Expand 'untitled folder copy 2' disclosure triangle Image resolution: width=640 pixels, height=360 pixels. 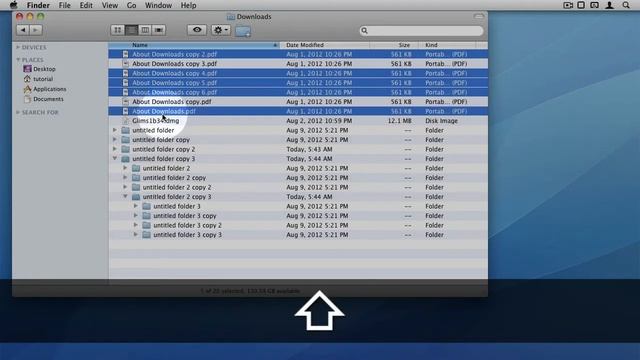click(x=115, y=149)
